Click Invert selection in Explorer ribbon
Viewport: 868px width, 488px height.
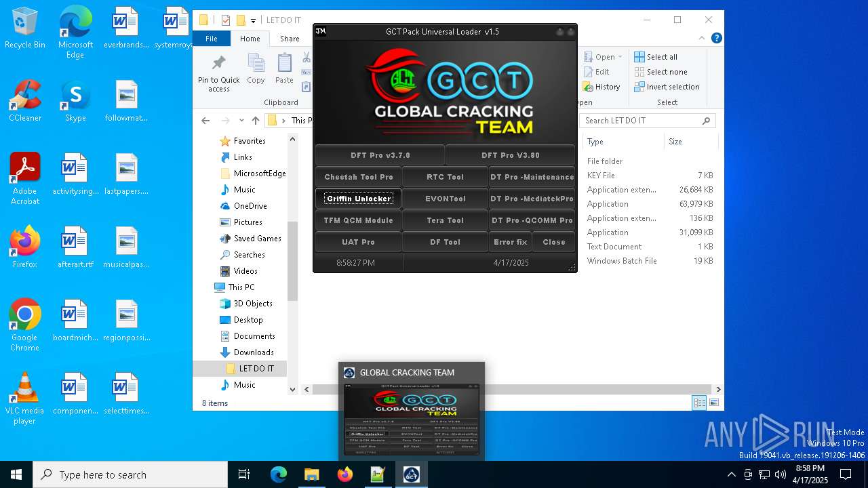point(667,87)
